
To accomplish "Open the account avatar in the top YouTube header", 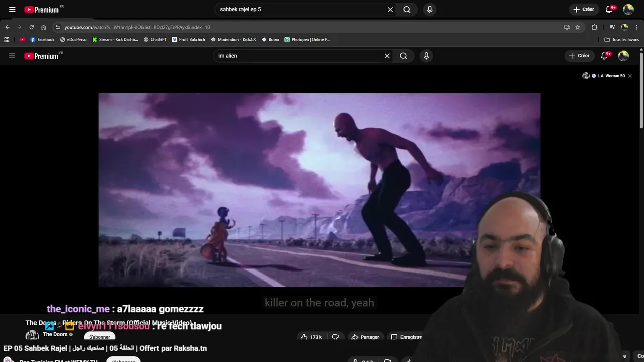I will [x=628, y=9].
